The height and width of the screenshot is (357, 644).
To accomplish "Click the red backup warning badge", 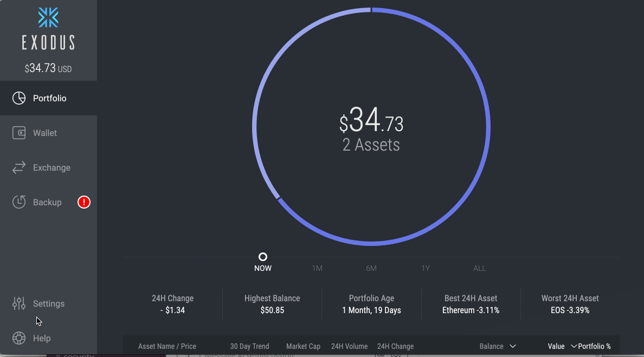I will (84, 202).
